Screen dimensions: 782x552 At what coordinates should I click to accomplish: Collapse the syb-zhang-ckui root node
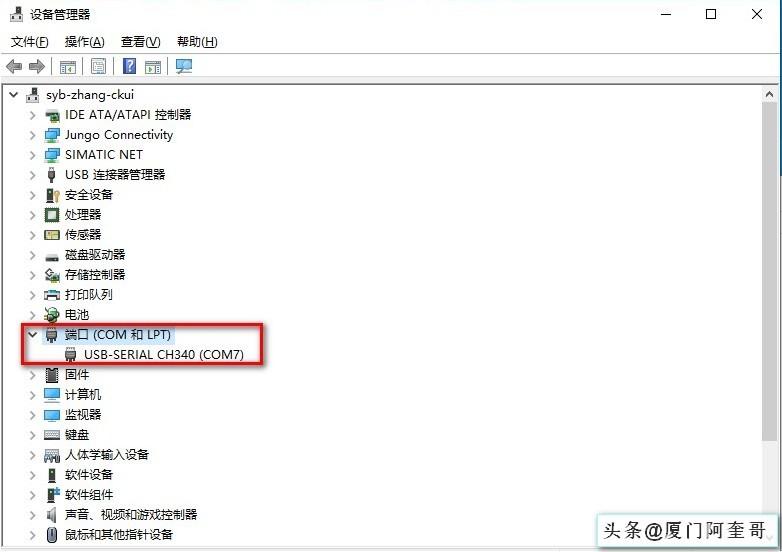click(x=14, y=95)
